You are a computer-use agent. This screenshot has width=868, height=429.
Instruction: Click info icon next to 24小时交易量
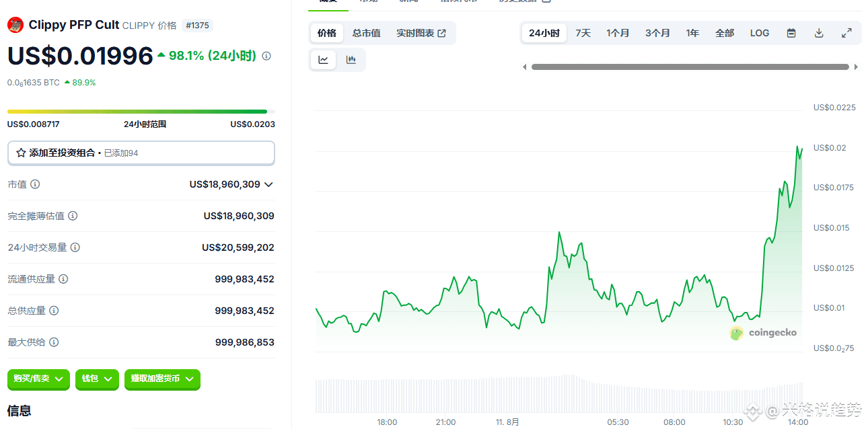click(x=75, y=247)
